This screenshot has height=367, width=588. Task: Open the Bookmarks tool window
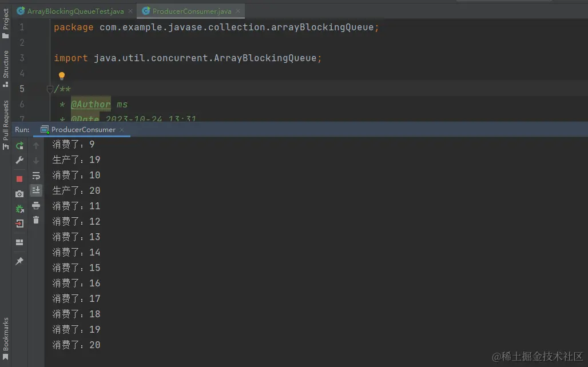point(6,339)
